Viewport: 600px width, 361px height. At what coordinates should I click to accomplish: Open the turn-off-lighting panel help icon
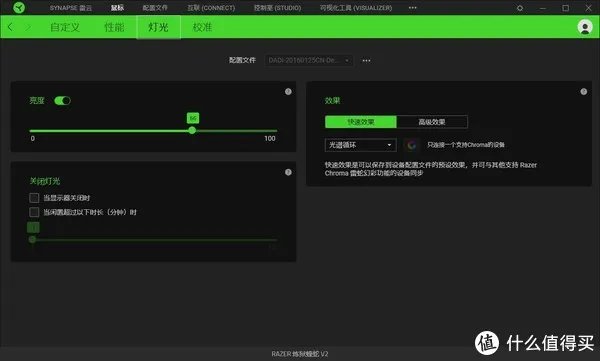pyautogui.click(x=288, y=172)
